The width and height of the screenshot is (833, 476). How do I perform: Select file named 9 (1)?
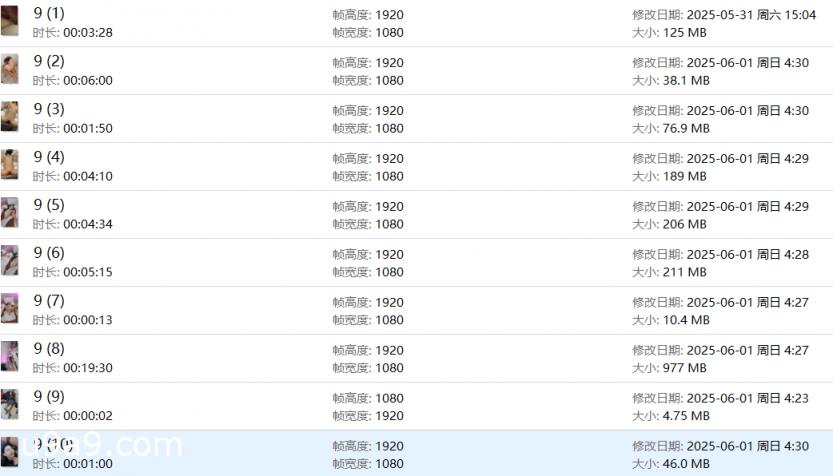pos(49,13)
